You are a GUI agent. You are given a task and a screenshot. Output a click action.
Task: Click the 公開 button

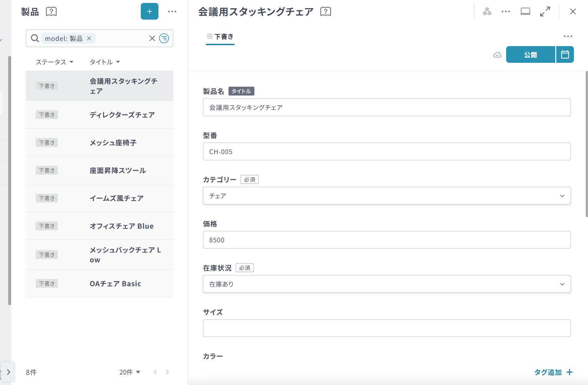[x=530, y=55]
